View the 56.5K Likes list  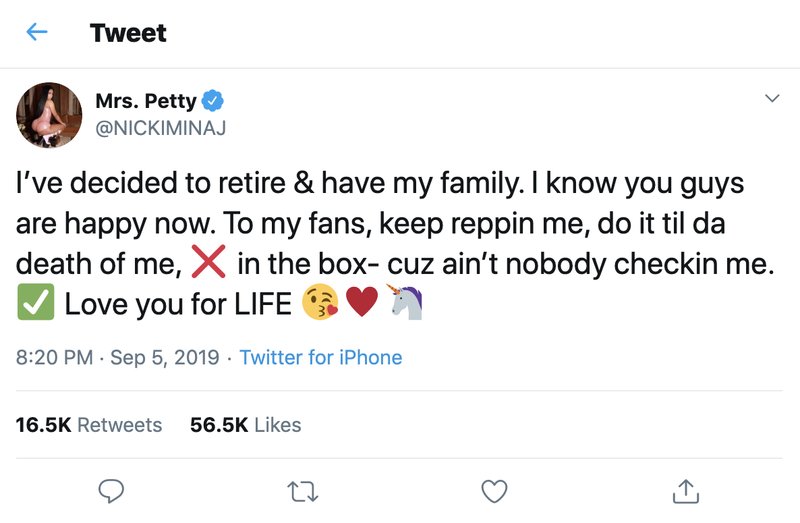[245, 425]
